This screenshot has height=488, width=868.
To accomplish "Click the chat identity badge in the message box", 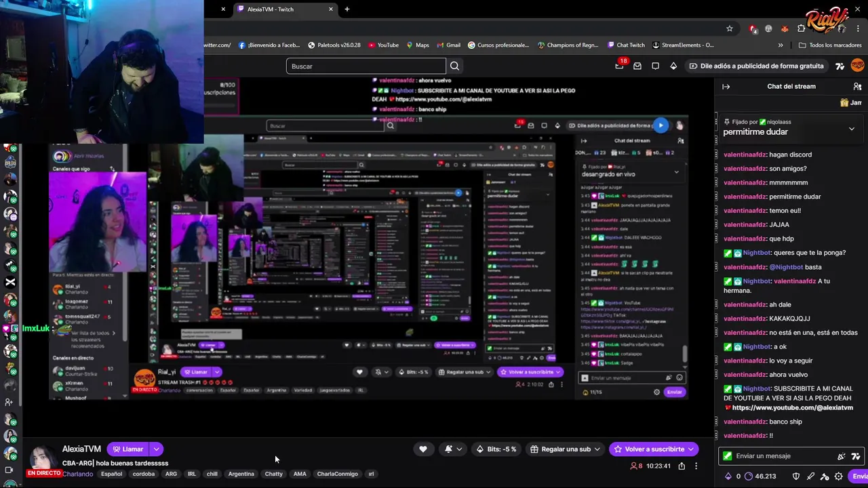I will (728, 456).
